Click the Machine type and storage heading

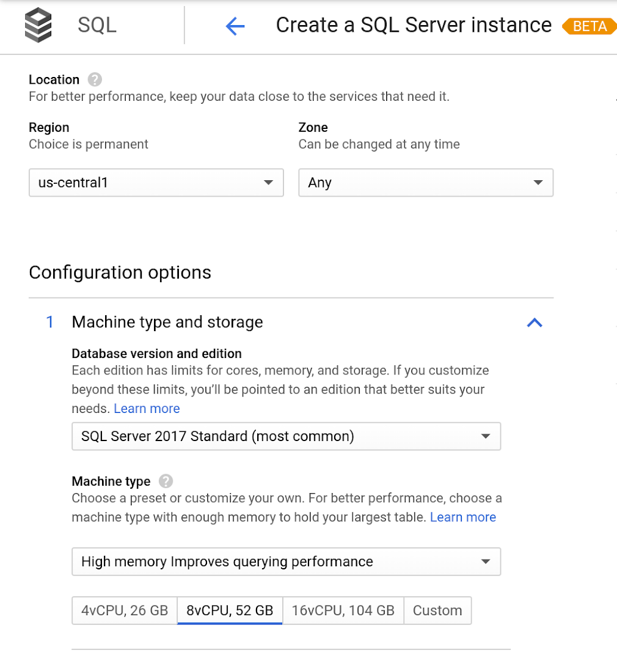(167, 322)
